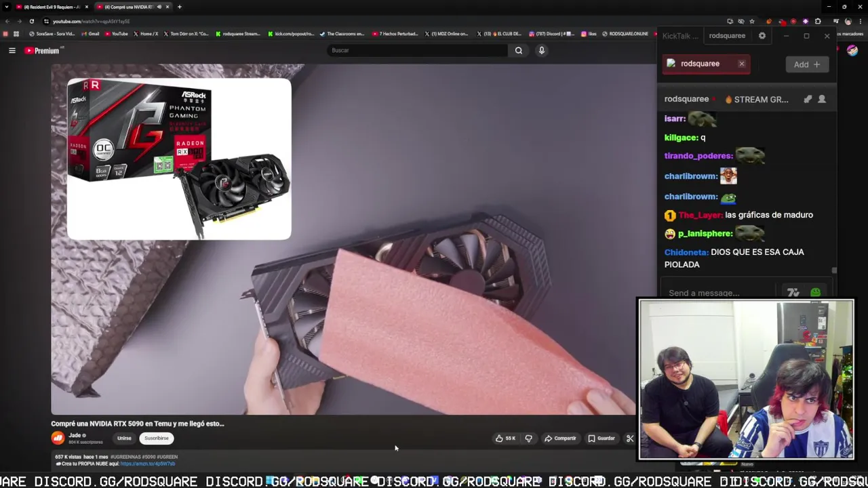Open the YouTube bookmark
The height and width of the screenshot is (488, 868).
point(117,34)
